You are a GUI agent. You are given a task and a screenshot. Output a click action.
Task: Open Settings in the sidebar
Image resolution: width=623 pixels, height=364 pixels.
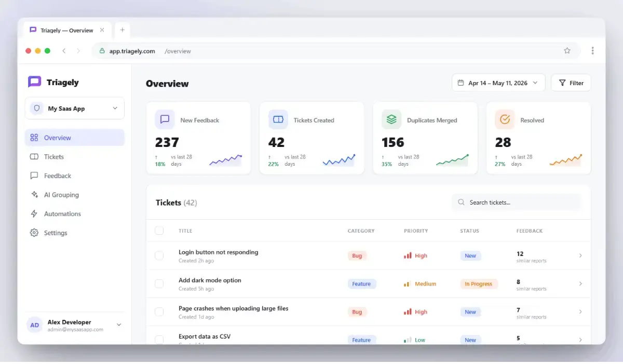click(75, 233)
